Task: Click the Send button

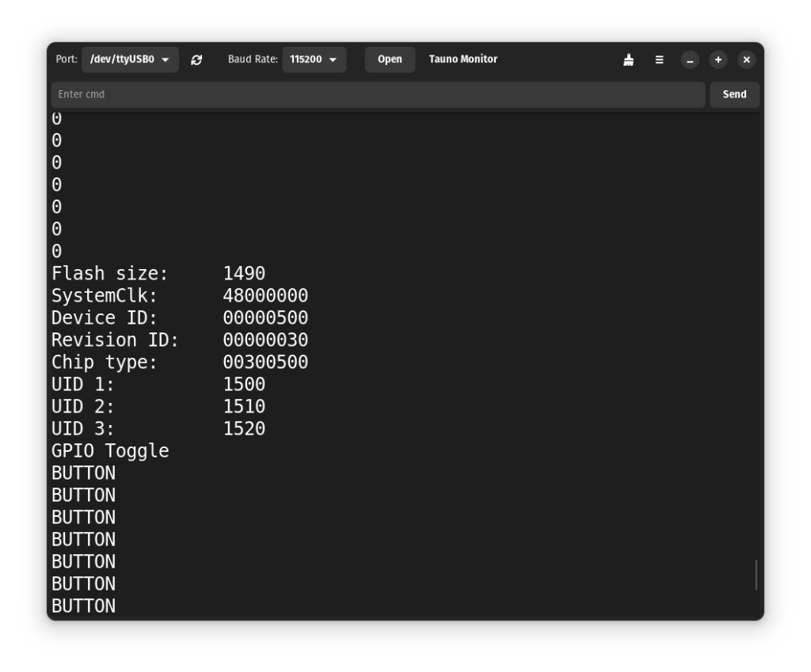Action: point(734,94)
